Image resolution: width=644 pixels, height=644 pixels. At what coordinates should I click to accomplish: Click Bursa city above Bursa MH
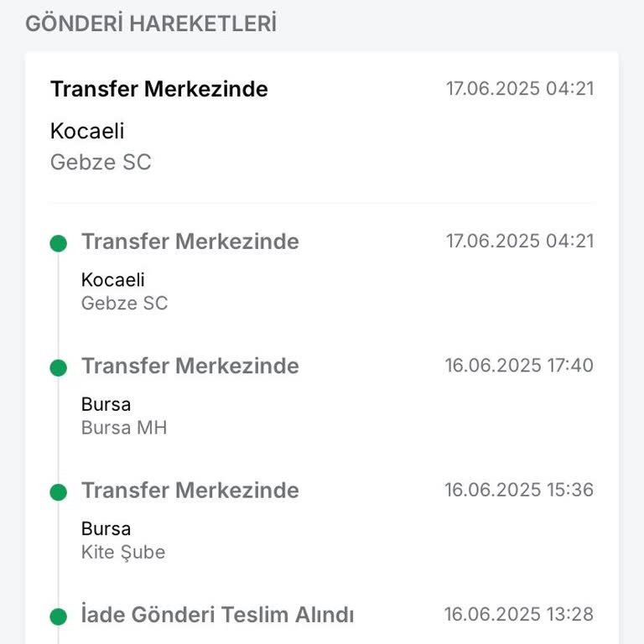point(106,404)
